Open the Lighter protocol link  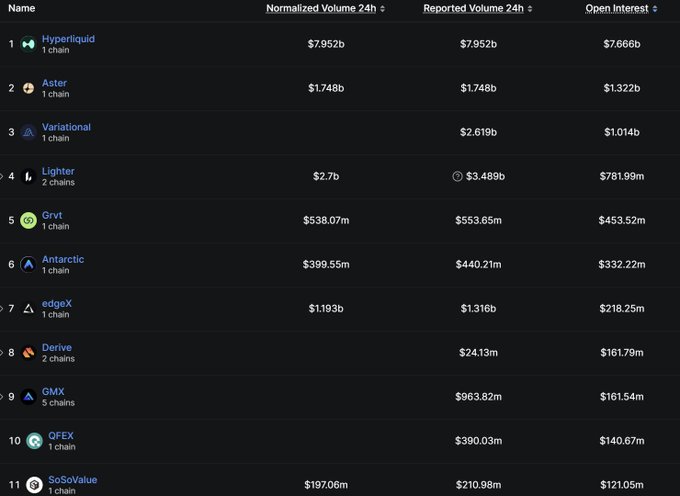[x=58, y=171]
